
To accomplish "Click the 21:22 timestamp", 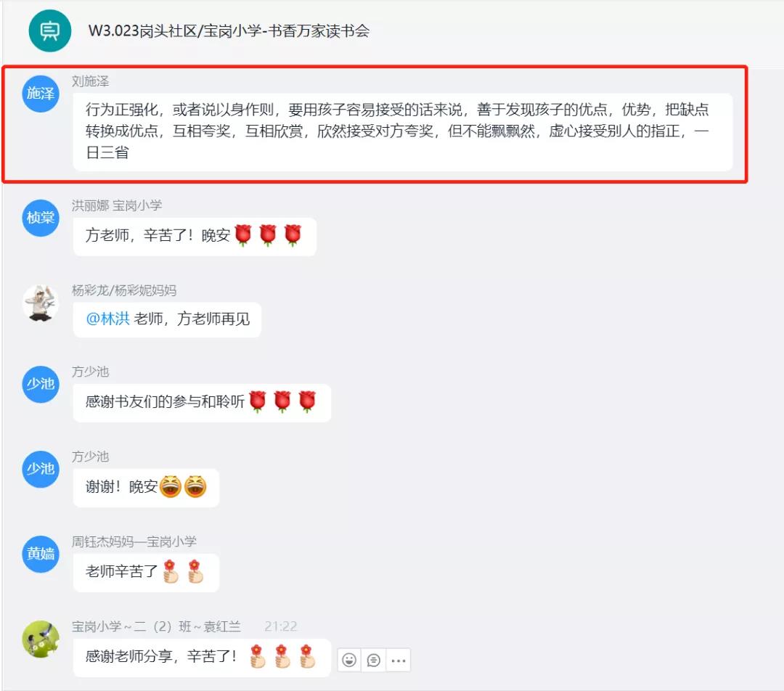I will 280,626.
